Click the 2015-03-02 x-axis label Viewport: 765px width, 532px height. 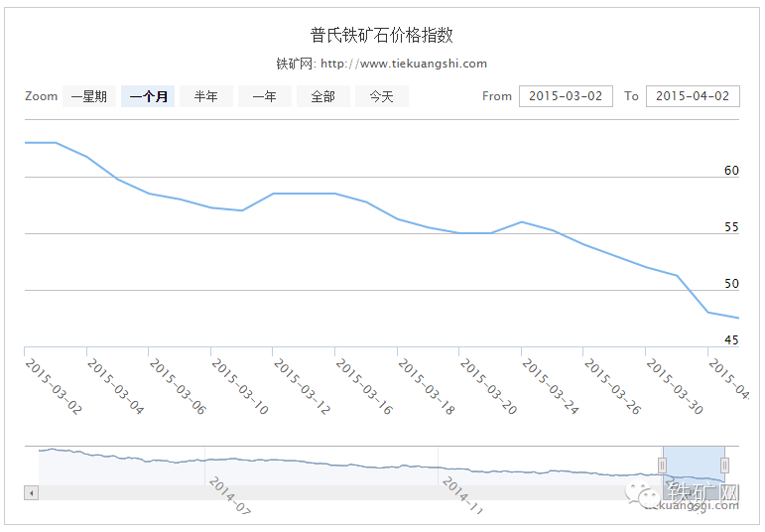click(x=54, y=386)
